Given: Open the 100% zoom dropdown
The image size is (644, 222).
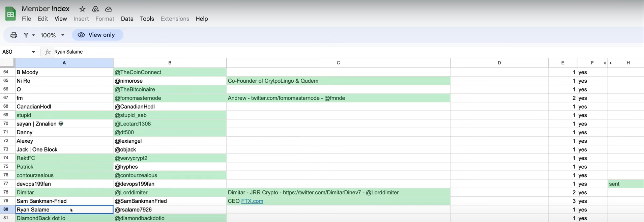Looking at the screenshot, I should [52, 35].
